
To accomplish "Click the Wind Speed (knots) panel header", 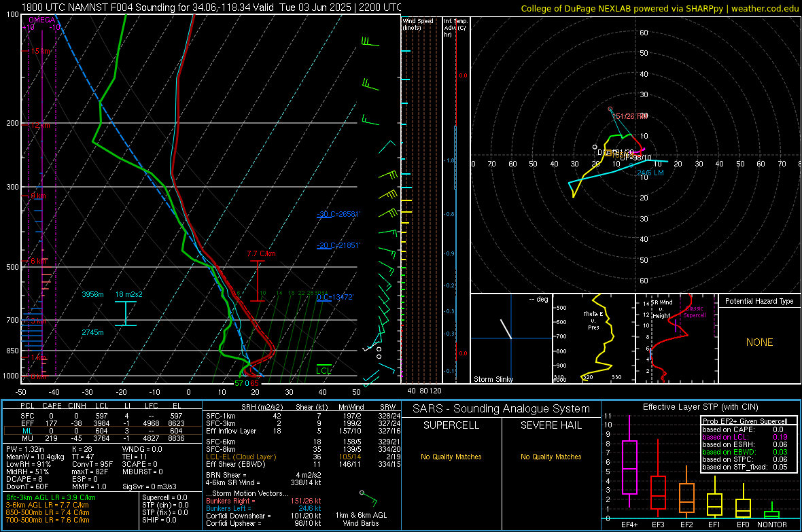I will 418,24.
